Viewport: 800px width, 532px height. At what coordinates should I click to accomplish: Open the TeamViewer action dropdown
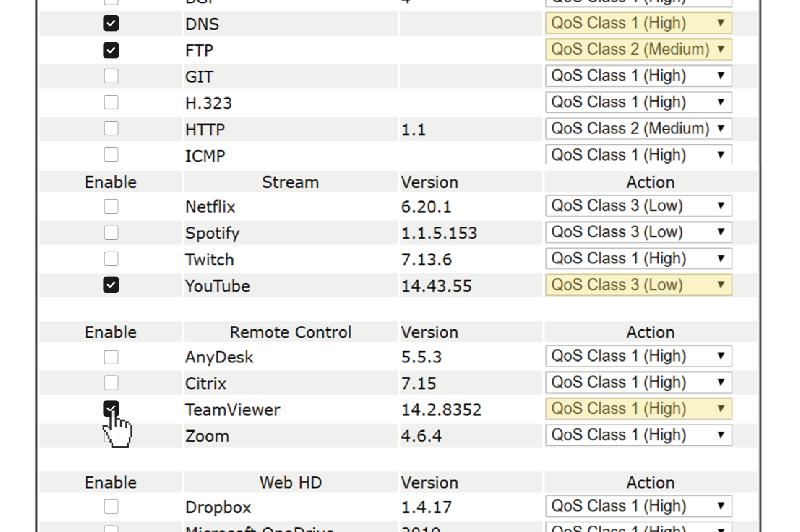tap(638, 408)
